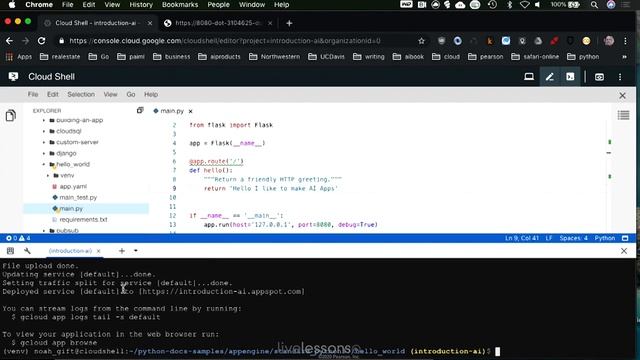Click line 9 return statement in editor
Viewport: 640px width, 360px height.
[x=271, y=188]
